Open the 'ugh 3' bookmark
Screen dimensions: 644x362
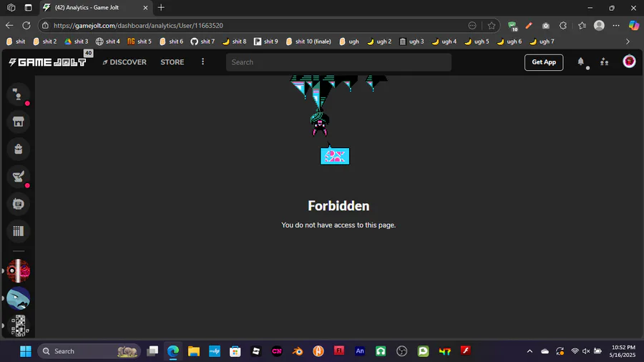click(x=411, y=41)
